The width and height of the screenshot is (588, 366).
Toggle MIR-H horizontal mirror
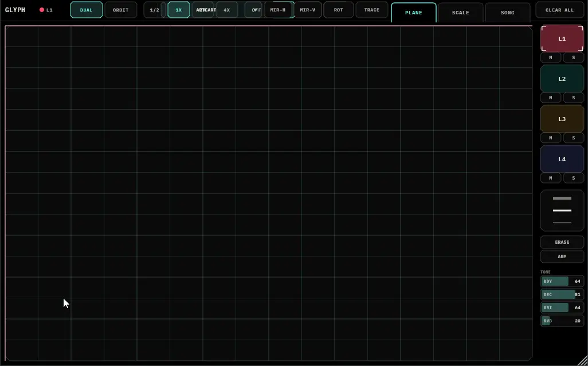(278, 10)
